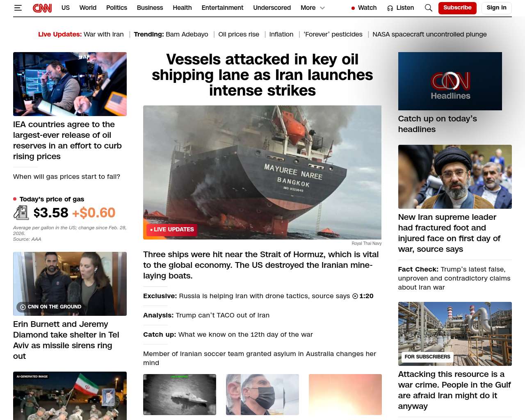Open the Live Updates badge on ship photo

172,230
